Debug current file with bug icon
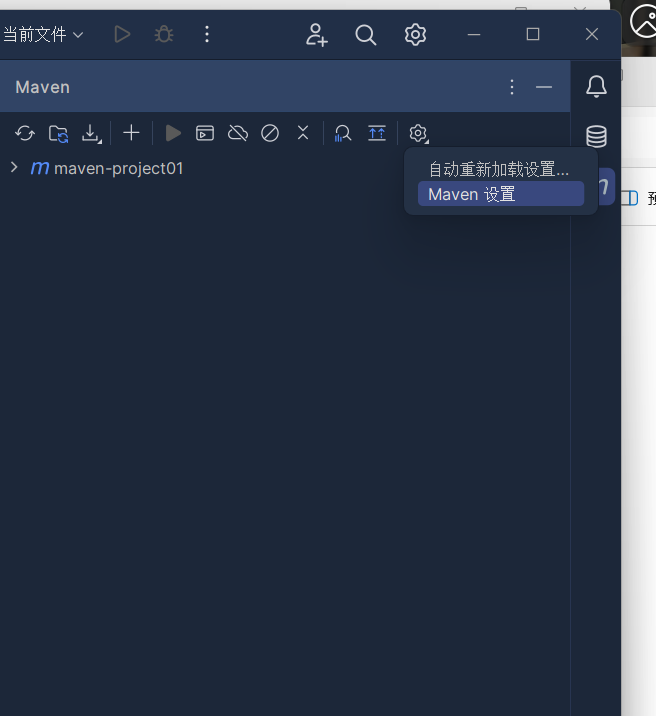The height and width of the screenshot is (716, 656). point(163,34)
